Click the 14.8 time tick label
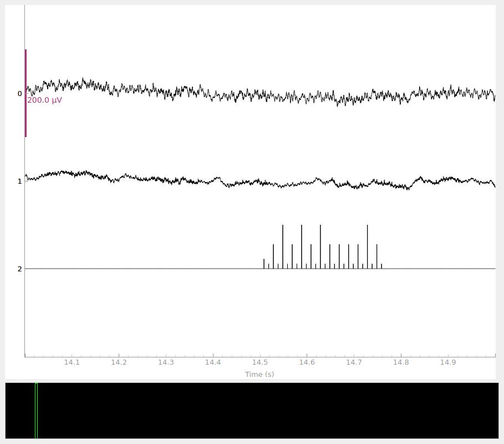 [401, 362]
